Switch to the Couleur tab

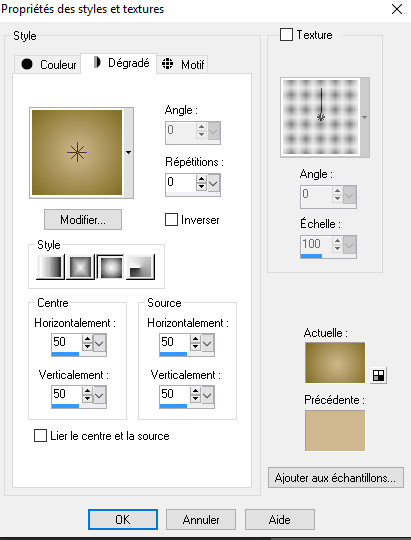click(x=48, y=64)
